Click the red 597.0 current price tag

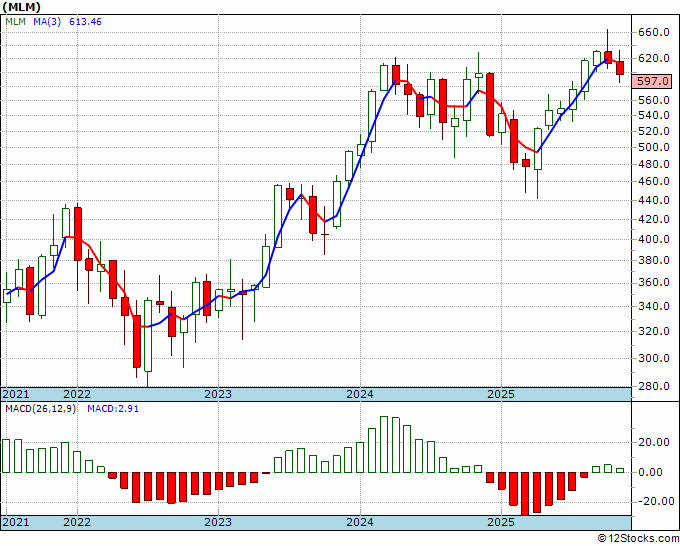click(x=652, y=81)
